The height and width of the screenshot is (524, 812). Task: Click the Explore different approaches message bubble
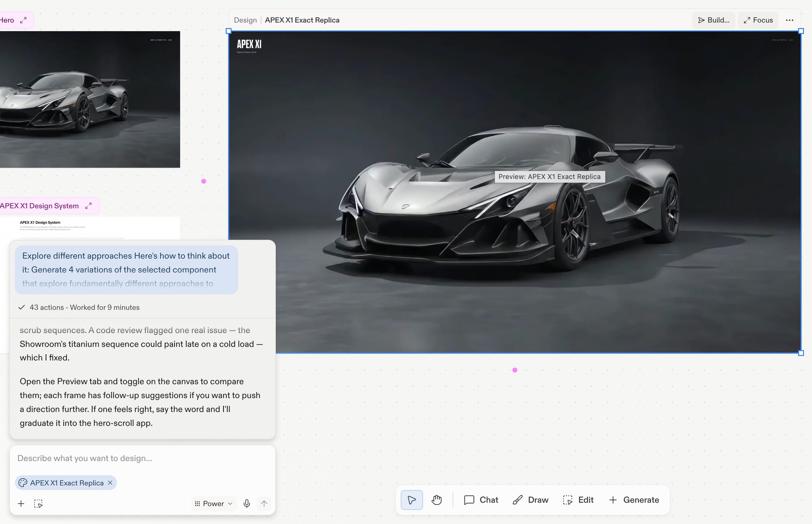pyautogui.click(x=126, y=269)
